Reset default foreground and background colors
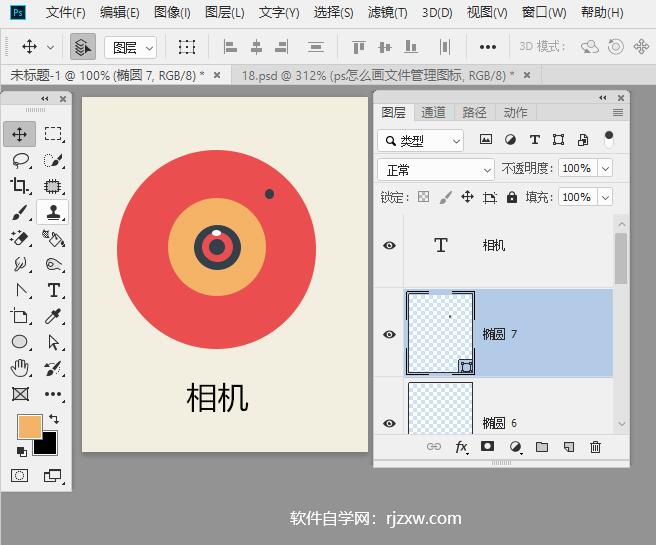 [x=22, y=452]
